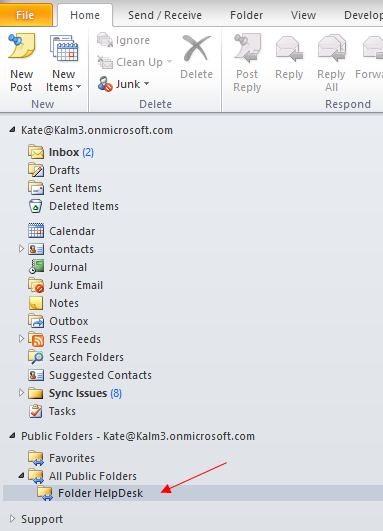The image size is (383, 531).
Task: Click the Notes sticky icon
Action: [x=36, y=303]
